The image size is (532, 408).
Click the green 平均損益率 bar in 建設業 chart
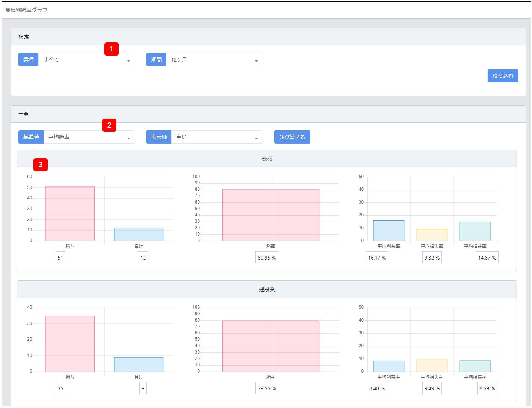(475, 366)
